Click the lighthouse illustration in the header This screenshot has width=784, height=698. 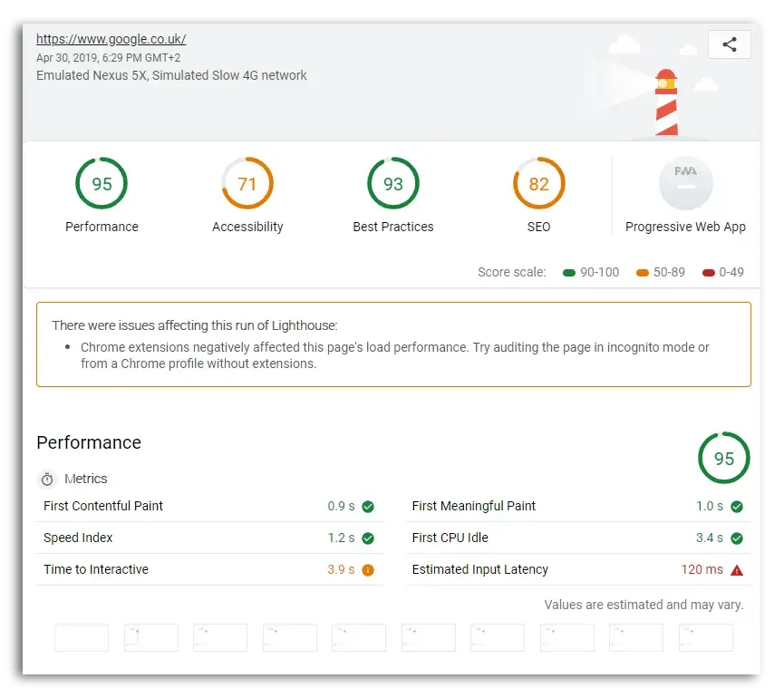tap(666, 91)
